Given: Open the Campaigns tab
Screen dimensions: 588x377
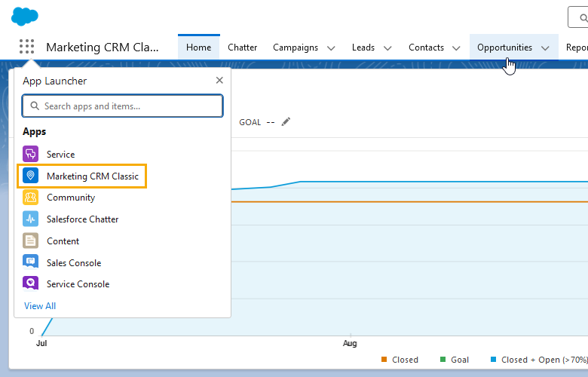Looking at the screenshot, I should pyautogui.click(x=296, y=48).
